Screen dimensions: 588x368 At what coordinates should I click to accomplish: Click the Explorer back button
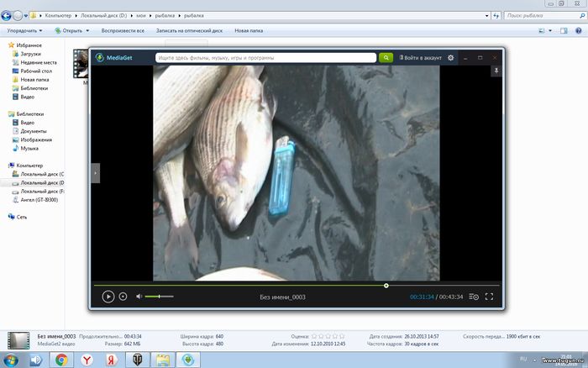pyautogui.click(x=6, y=16)
